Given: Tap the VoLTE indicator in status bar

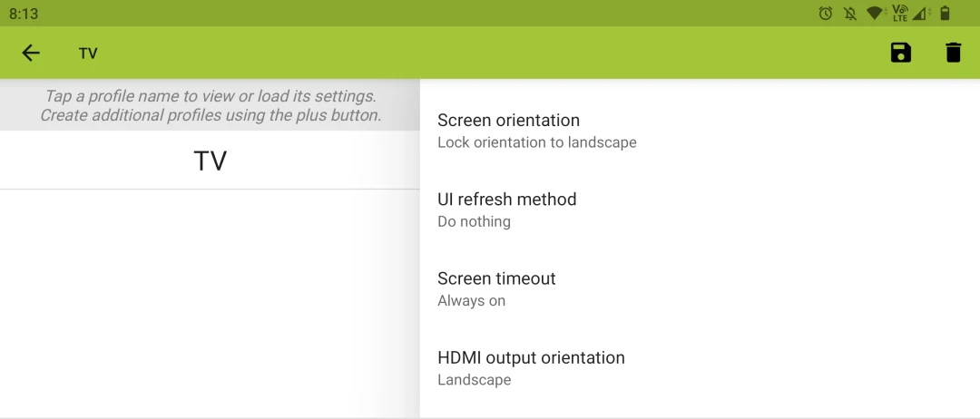Looking at the screenshot, I should (899, 14).
